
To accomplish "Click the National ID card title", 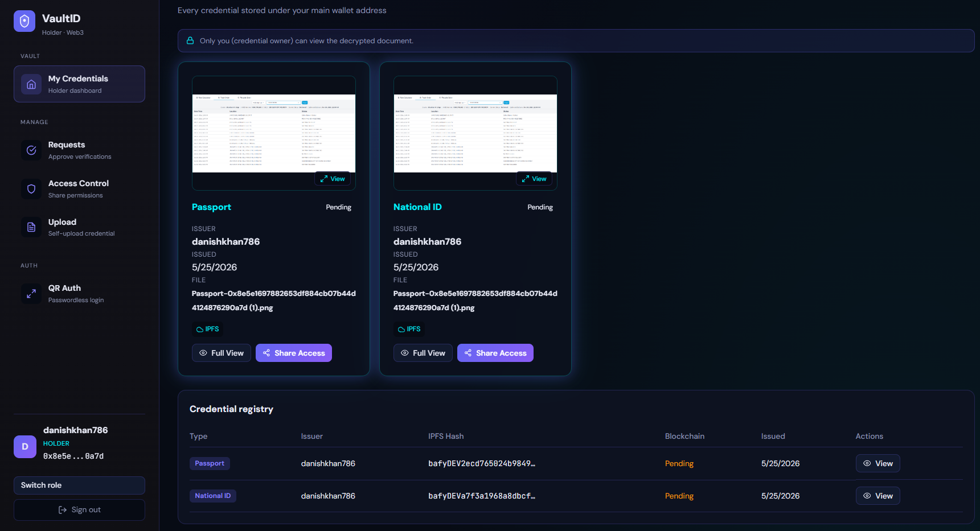I will tap(417, 207).
